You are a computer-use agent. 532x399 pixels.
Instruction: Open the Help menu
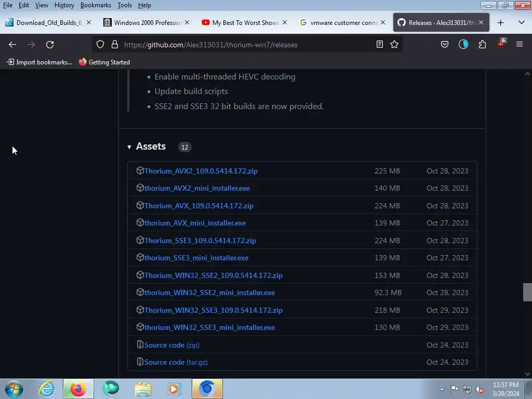click(x=144, y=5)
